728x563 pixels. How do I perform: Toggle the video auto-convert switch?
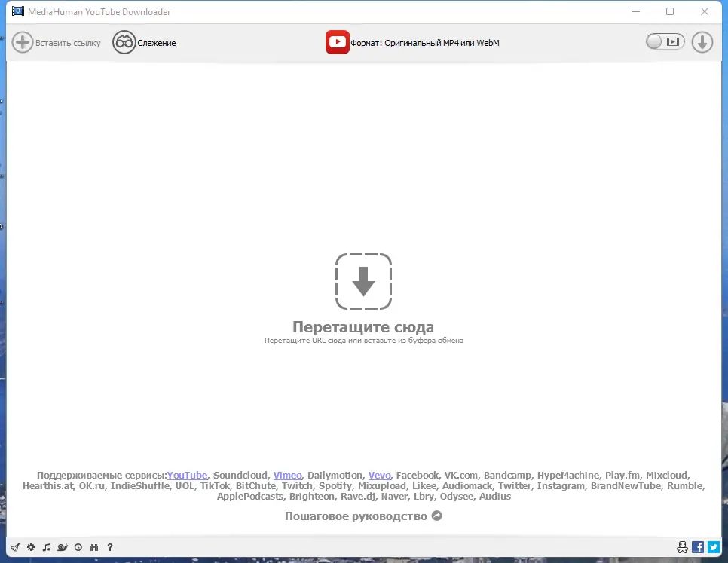click(665, 42)
